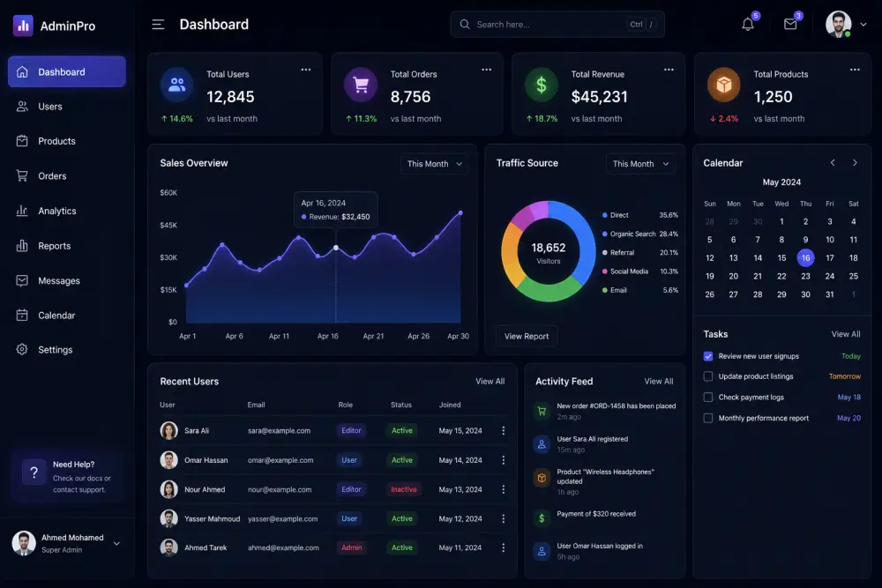Click the Direct legend color dot
The image size is (882, 588).
[605, 215]
